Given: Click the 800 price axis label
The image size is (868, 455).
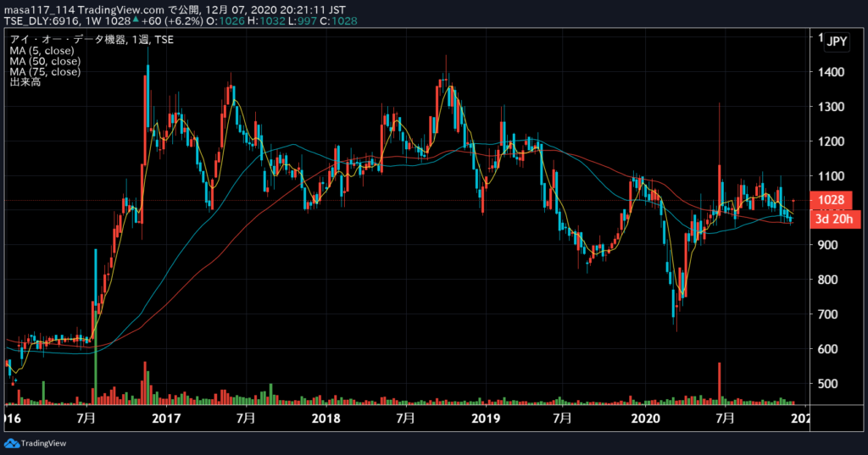Looking at the screenshot, I should point(827,280).
